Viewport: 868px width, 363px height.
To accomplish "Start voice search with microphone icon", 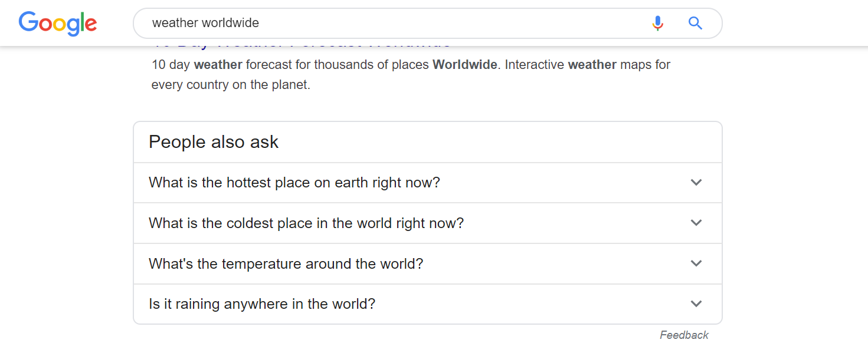I will coord(657,23).
